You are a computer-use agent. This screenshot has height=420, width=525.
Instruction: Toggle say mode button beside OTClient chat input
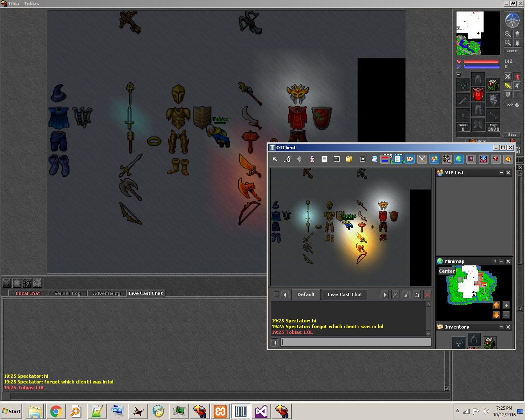tap(274, 342)
